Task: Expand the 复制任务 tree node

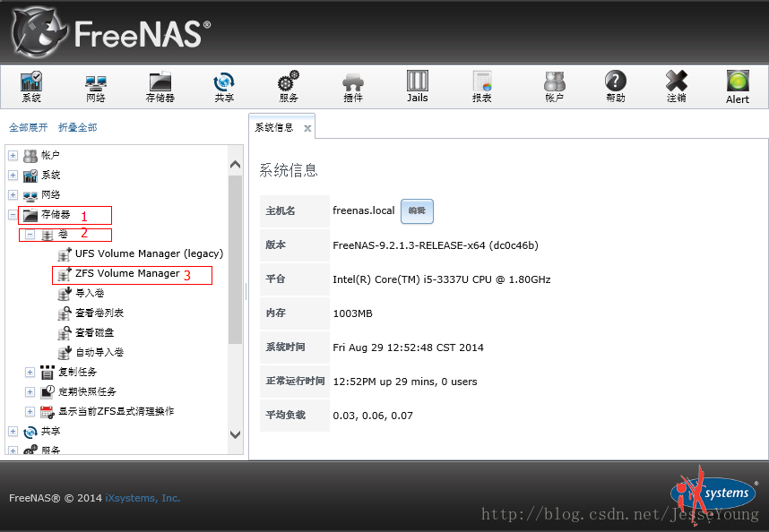Action: pos(30,373)
